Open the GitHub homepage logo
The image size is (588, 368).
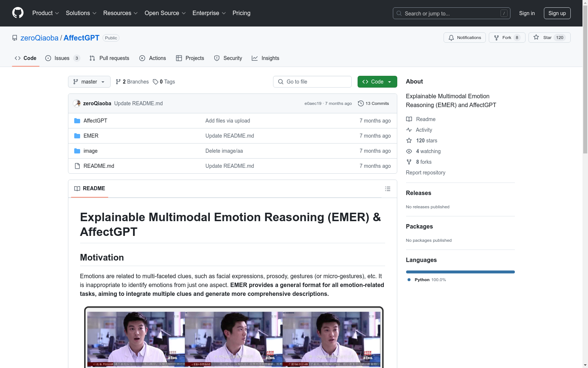point(18,13)
